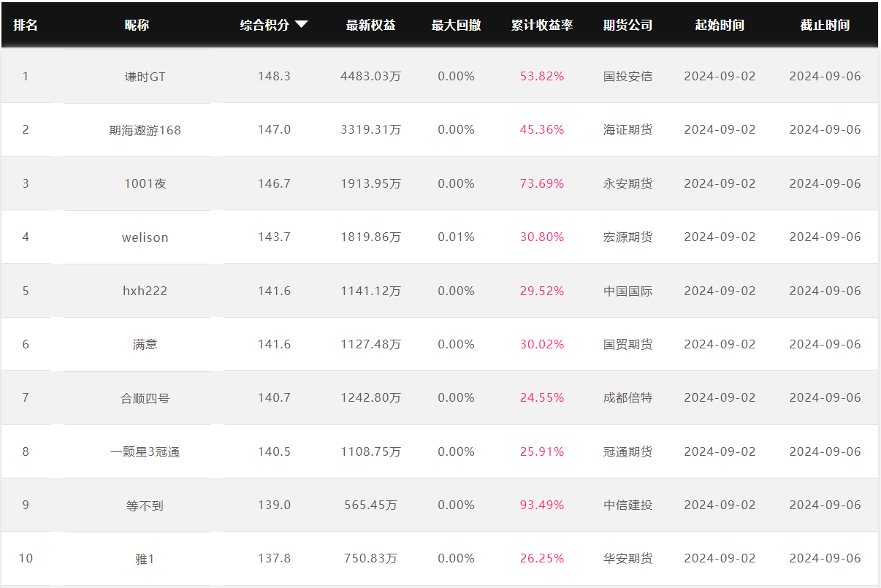Image resolution: width=881 pixels, height=588 pixels.
Task: Click the 起始时间 column header
Action: (720, 25)
